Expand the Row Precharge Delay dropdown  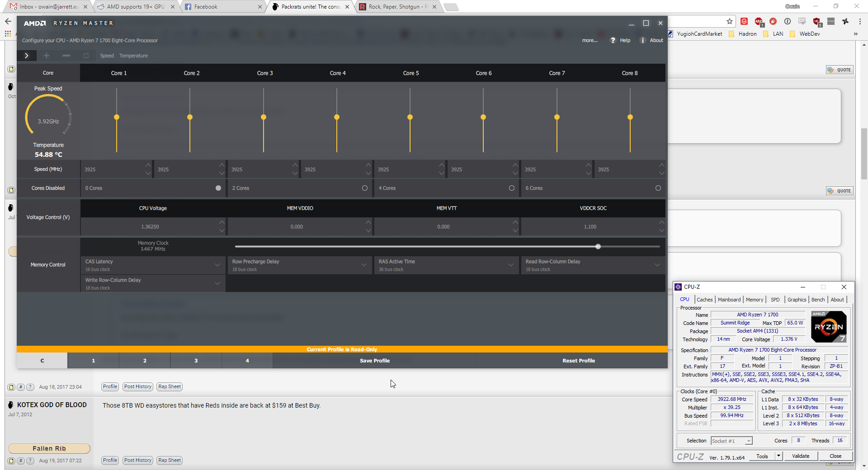[x=364, y=265]
